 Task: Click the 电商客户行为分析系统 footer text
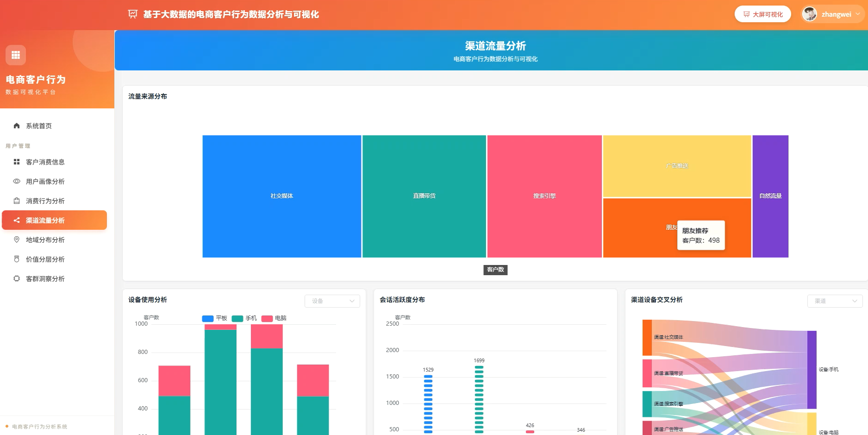(39, 427)
